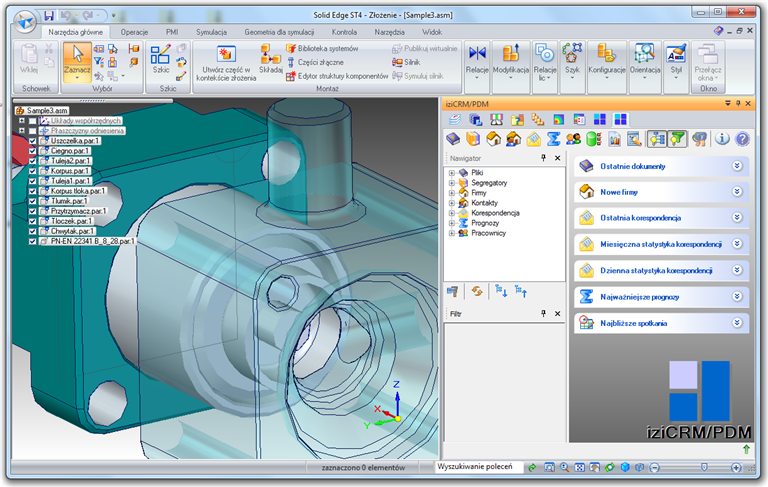The width and height of the screenshot is (768, 487).
Task: Open the Konfiguracje tool group
Action: [x=607, y=61]
